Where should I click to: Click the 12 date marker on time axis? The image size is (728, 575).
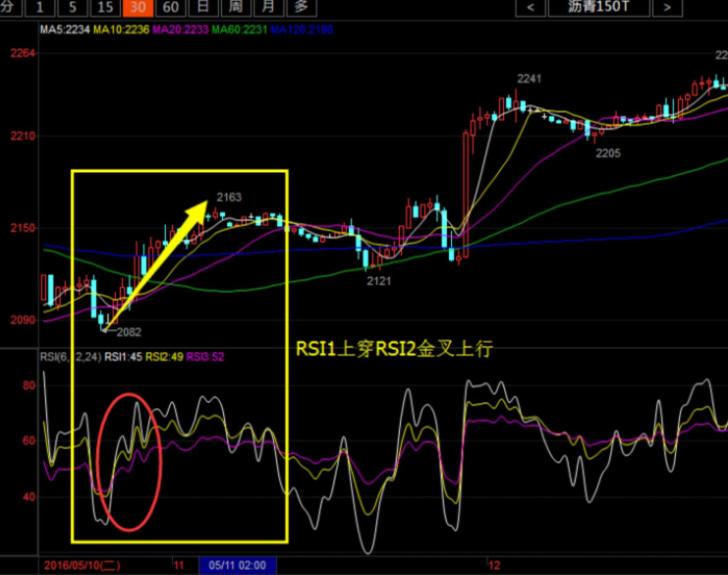point(494,565)
